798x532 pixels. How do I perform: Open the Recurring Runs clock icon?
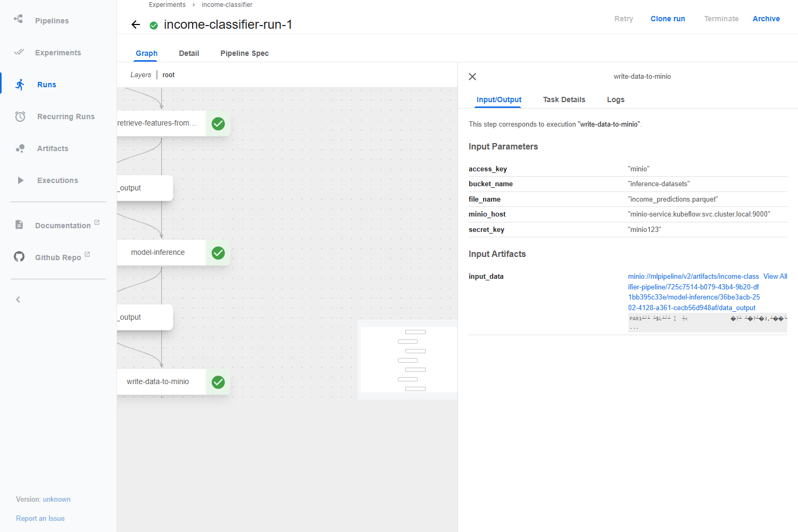[x=20, y=117]
